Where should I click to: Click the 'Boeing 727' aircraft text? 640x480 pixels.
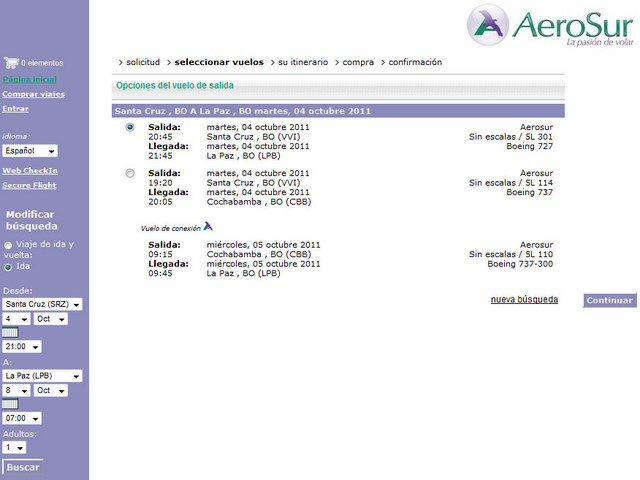tap(529, 146)
